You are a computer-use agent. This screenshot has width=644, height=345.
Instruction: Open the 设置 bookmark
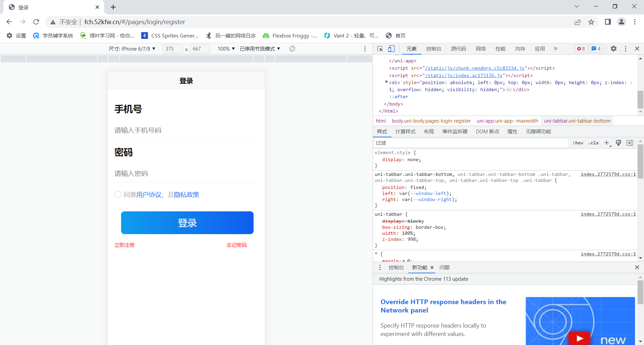(x=16, y=36)
